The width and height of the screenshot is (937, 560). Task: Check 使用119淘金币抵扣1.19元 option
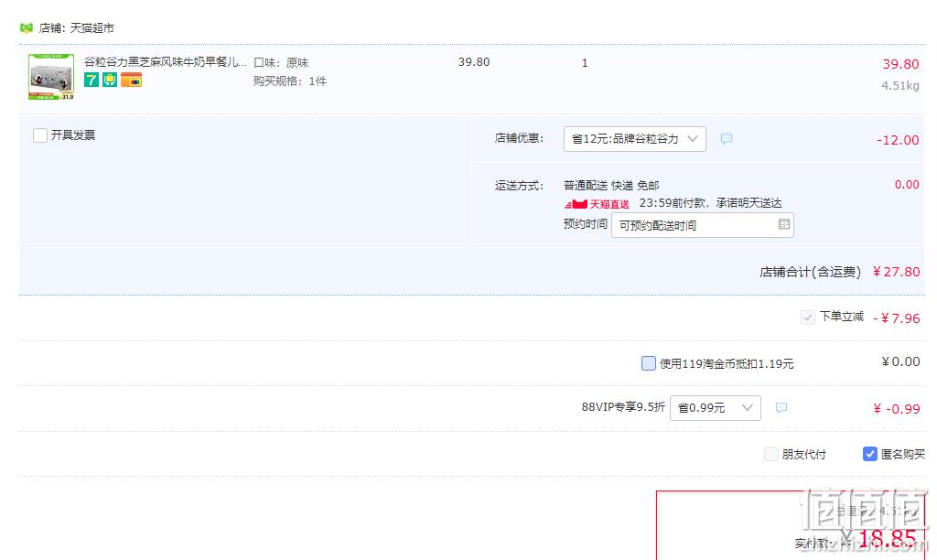point(649,362)
